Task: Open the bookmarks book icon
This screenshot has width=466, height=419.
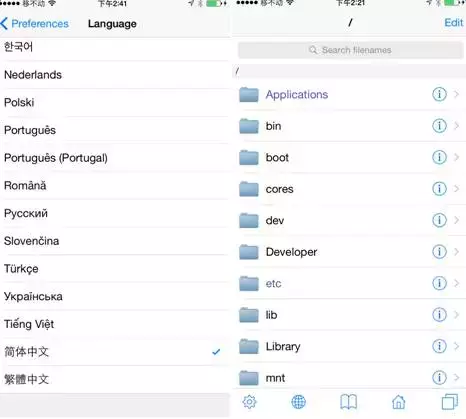Action: 348,402
